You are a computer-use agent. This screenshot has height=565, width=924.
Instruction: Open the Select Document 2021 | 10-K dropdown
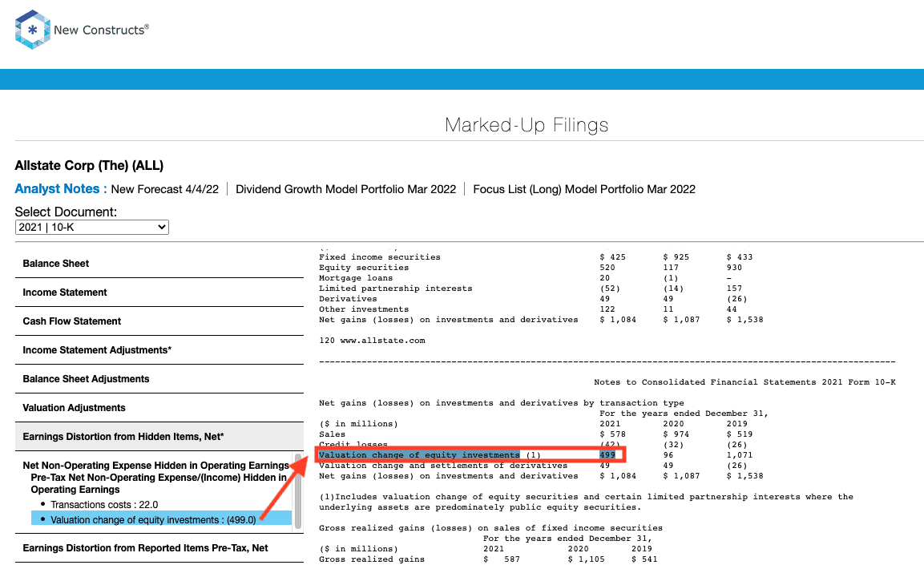(92, 228)
